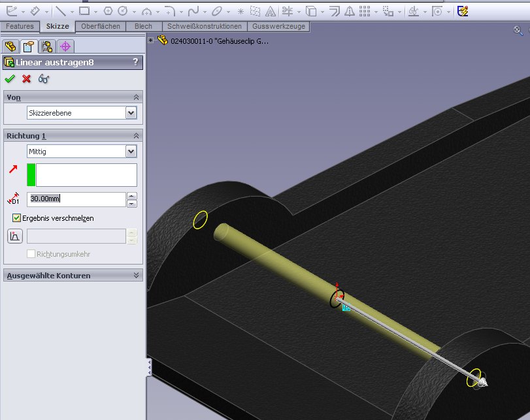The width and height of the screenshot is (530, 420).
Task: Switch to the Schweißkonstruktionen tab
Action: point(205,26)
